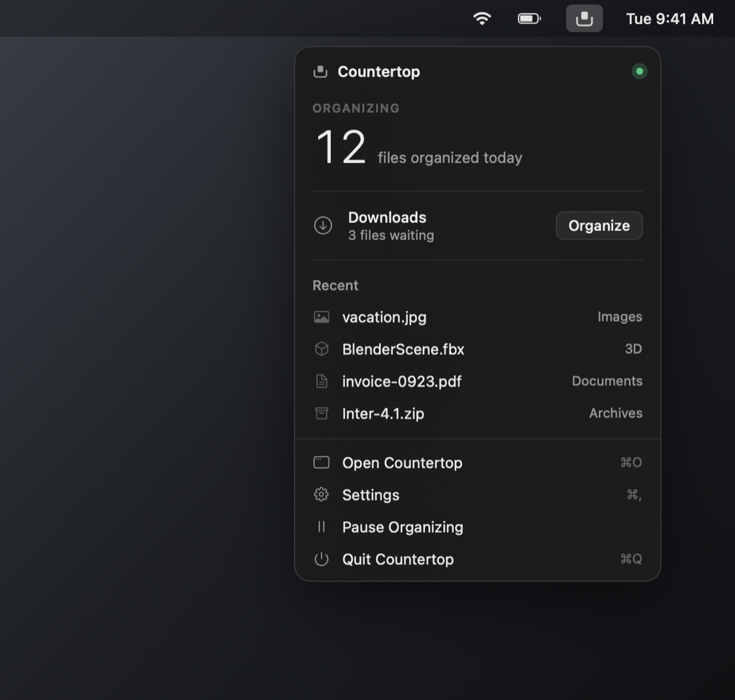Click the Organize button for Downloads
Screen dimensions: 735x700
pyautogui.click(x=599, y=225)
